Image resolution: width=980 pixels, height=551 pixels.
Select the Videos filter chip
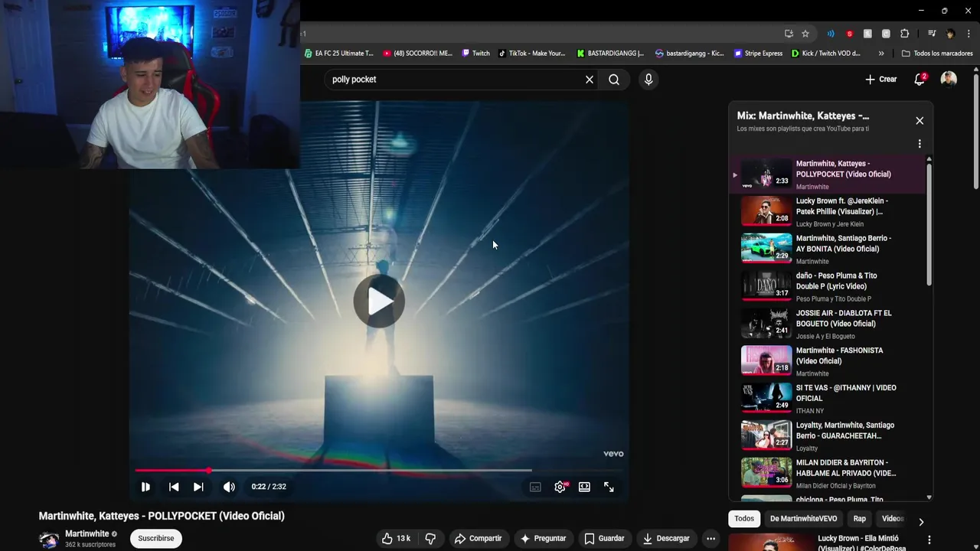892,519
